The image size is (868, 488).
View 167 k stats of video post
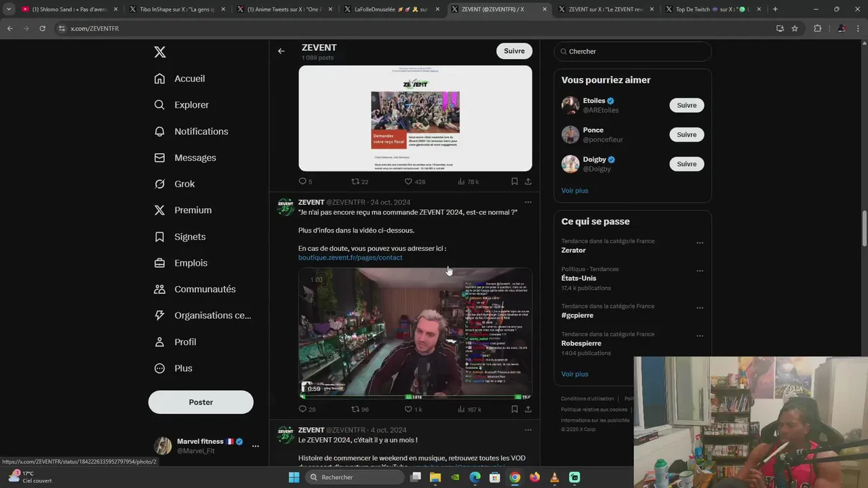coord(469,409)
